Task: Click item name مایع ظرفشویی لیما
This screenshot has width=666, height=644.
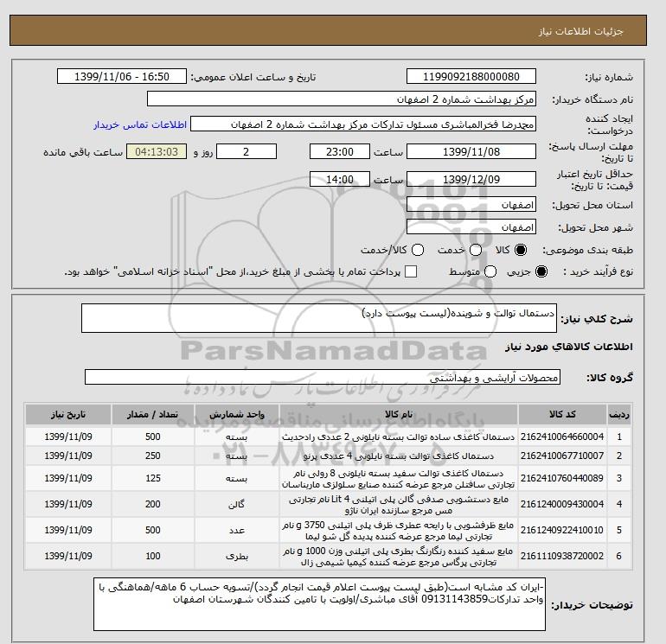Action: pyautogui.click(x=399, y=530)
